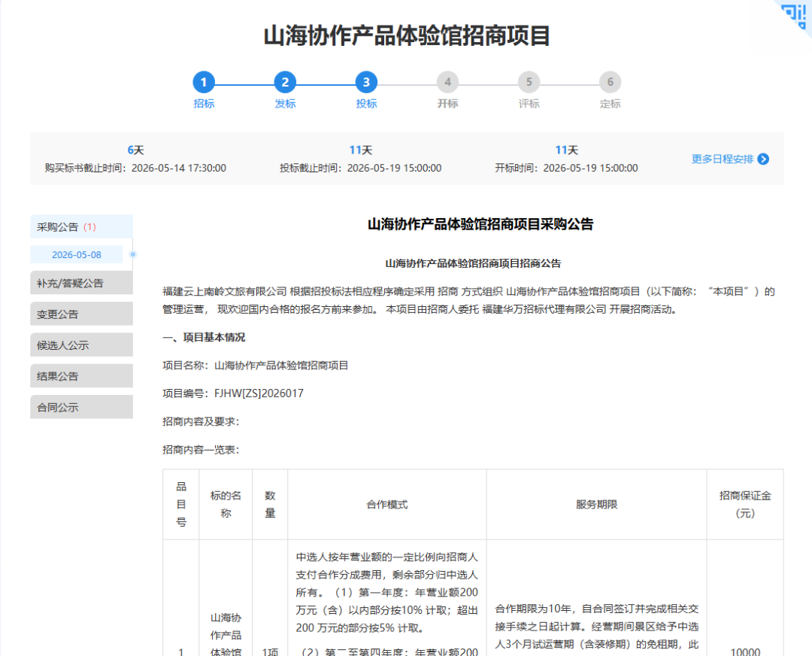Click the 标的名称 column header
This screenshot has width=812, height=656.
(226, 504)
